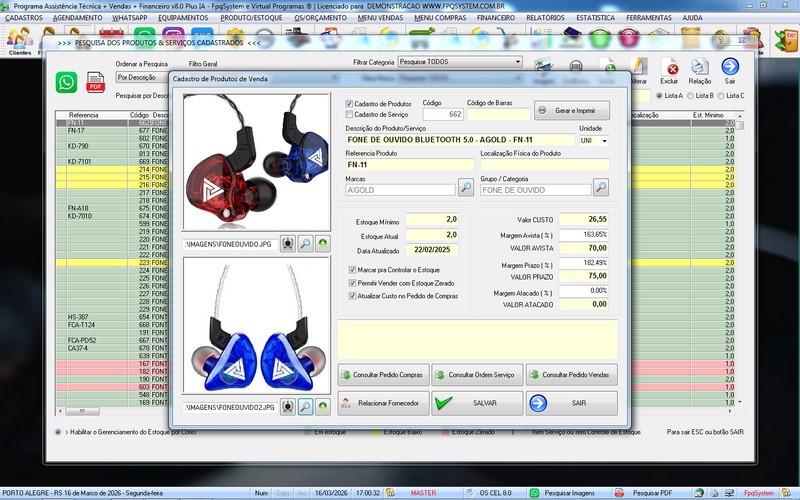
Task: Toggle Cadastro de Serviço checkbox
Action: pyautogui.click(x=349, y=114)
